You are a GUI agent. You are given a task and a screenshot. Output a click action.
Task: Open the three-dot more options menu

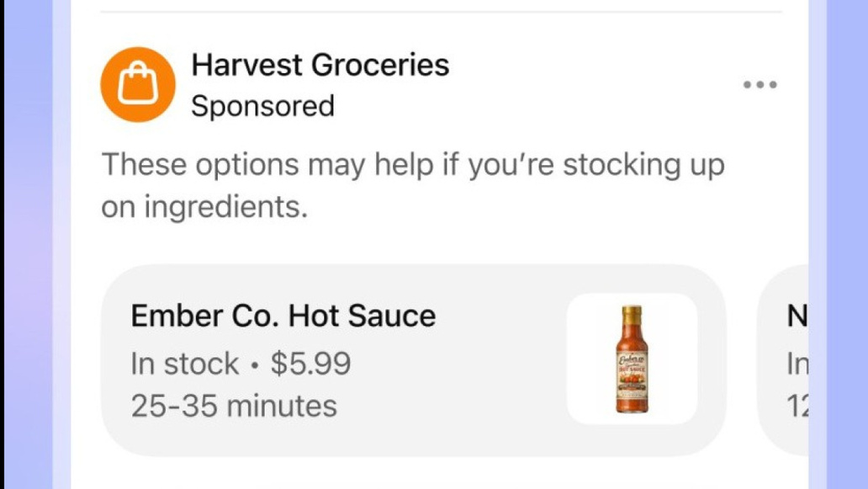pos(759,85)
